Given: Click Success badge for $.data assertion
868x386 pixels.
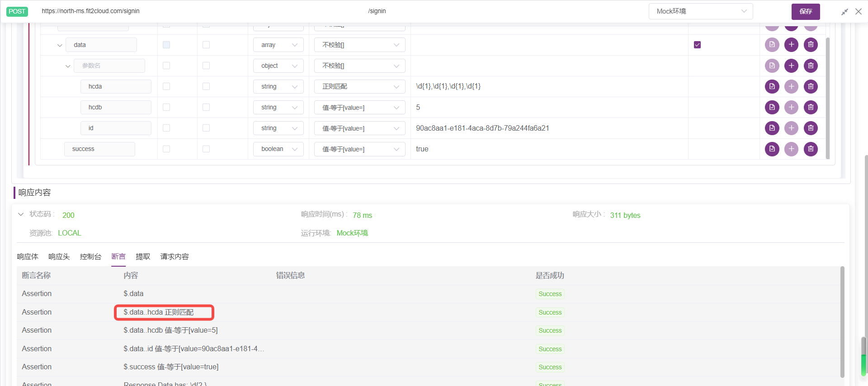Looking at the screenshot, I should tap(550, 294).
